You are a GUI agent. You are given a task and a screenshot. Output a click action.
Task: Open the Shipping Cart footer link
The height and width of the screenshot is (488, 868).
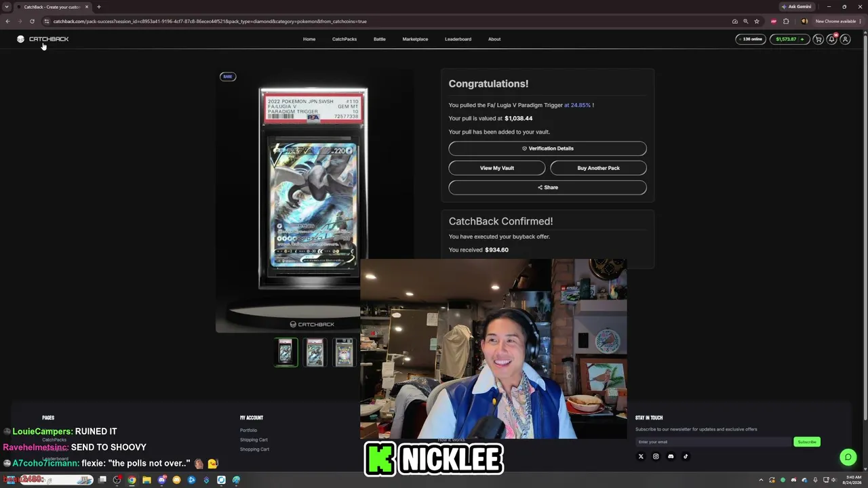(x=254, y=440)
